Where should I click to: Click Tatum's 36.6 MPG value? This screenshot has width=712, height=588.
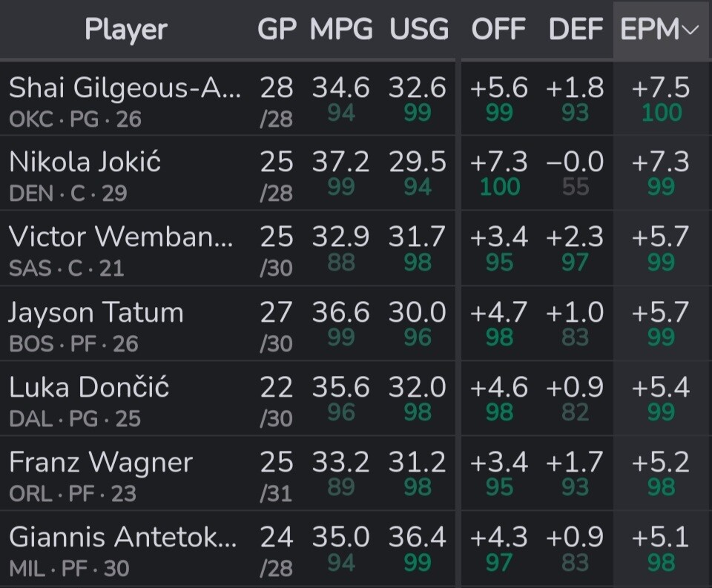click(x=340, y=312)
